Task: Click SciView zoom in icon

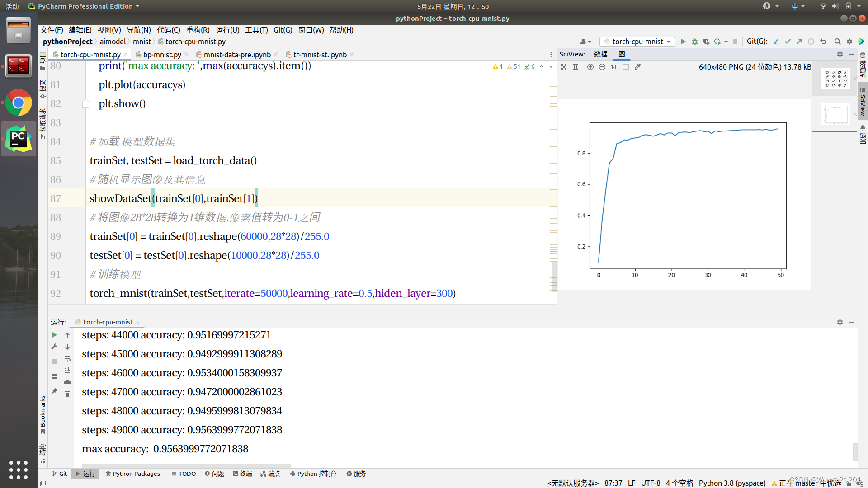Action: click(x=590, y=67)
